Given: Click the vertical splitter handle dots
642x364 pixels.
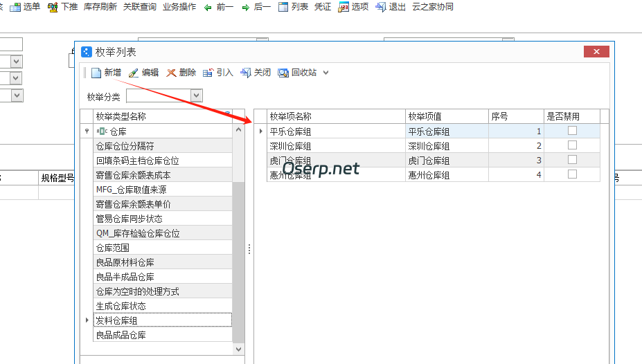Looking at the screenshot, I should click(249, 249).
